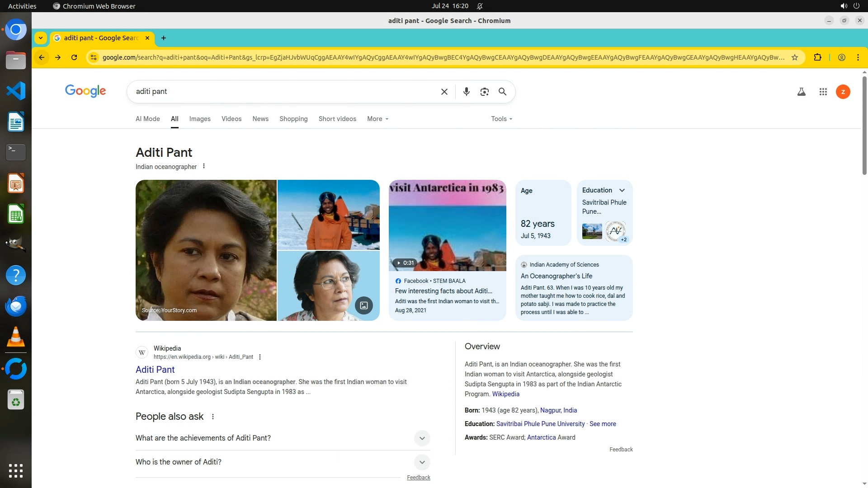This screenshot has width=868, height=488.
Task: Open the More search filters dropdown
Action: pos(377,119)
